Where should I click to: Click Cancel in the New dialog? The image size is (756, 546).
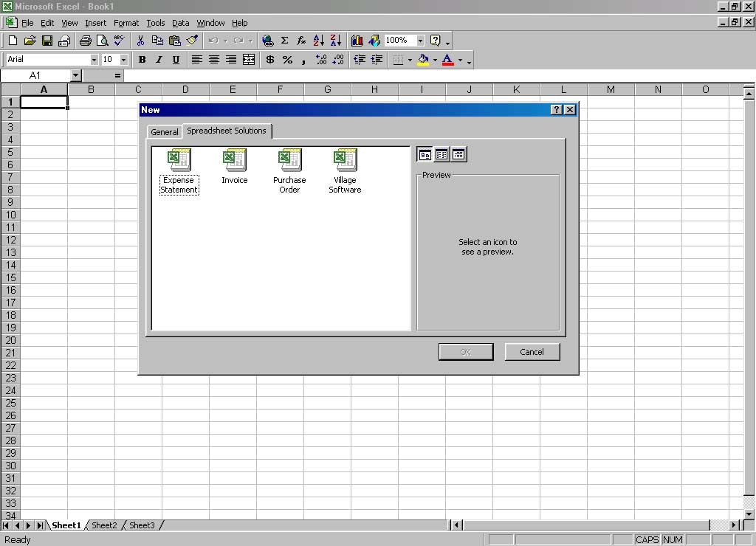[532, 352]
